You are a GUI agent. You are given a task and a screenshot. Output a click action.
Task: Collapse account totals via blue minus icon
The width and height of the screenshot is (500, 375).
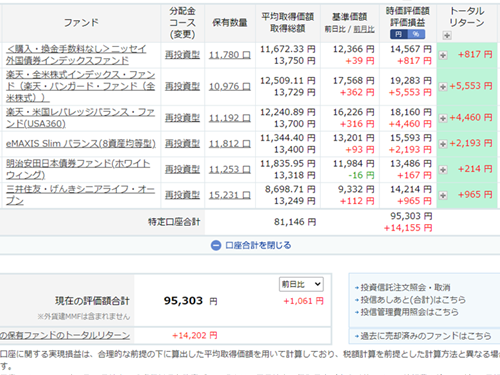click(216, 246)
